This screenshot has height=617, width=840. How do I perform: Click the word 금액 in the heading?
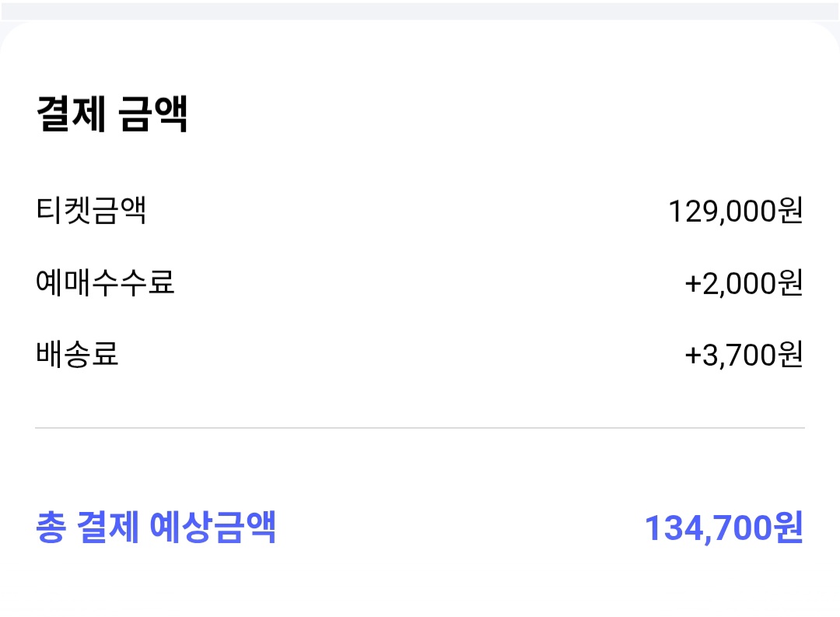coord(153,115)
